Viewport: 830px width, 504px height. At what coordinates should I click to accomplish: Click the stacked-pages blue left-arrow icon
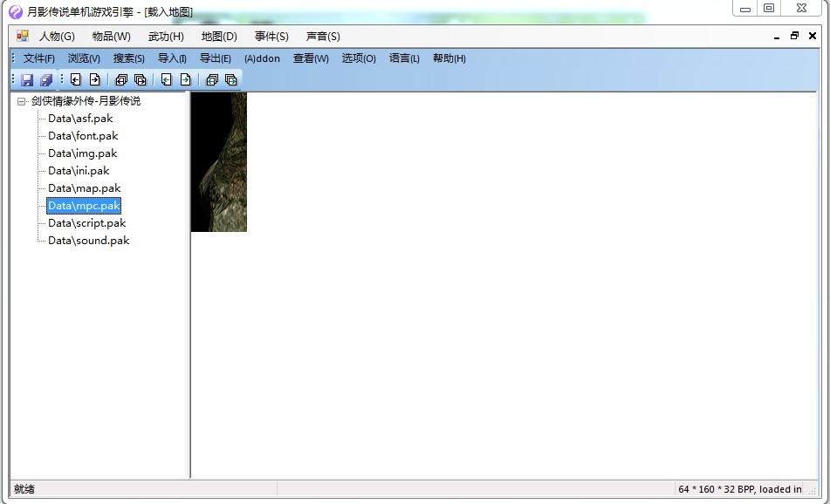[121, 80]
